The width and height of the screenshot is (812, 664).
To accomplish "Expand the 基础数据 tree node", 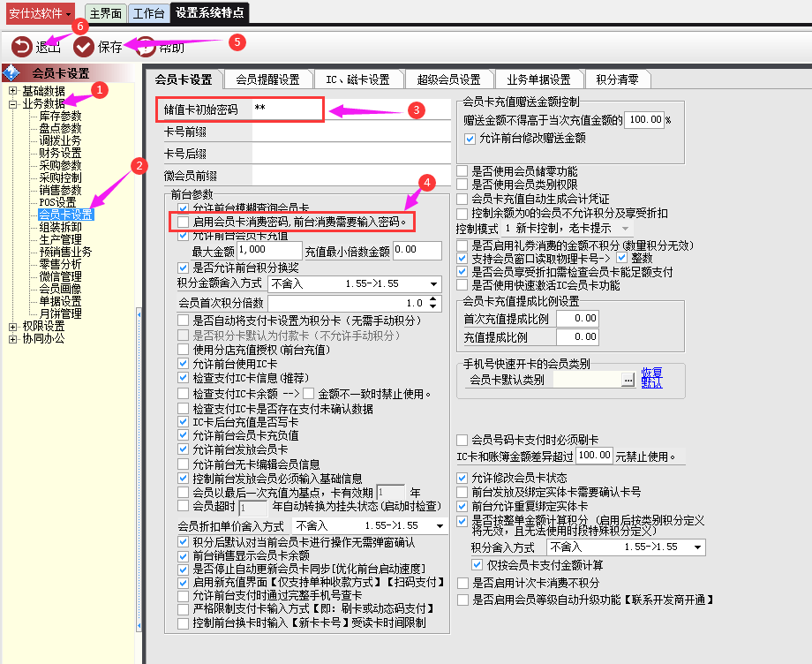I will 13,91.
